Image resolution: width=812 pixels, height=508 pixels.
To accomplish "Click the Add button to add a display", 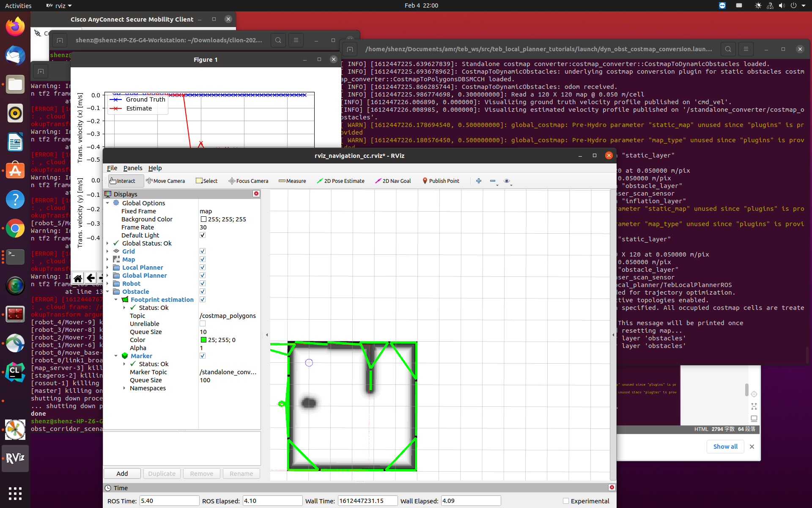I will coord(122,473).
